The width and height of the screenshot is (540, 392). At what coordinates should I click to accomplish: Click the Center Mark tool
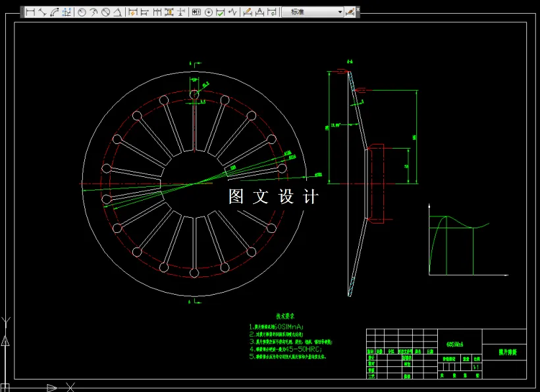209,12
